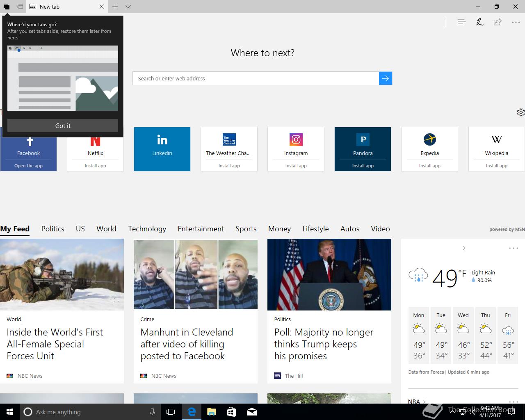
Task: Switch to the Entertainment feed tab
Action: [x=201, y=229]
